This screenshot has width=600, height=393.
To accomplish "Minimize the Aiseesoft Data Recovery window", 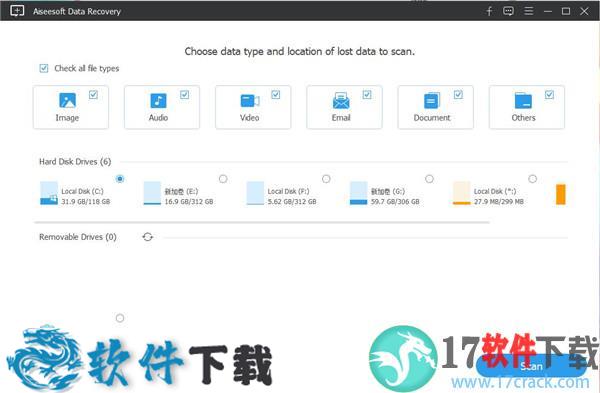I will click(548, 11).
